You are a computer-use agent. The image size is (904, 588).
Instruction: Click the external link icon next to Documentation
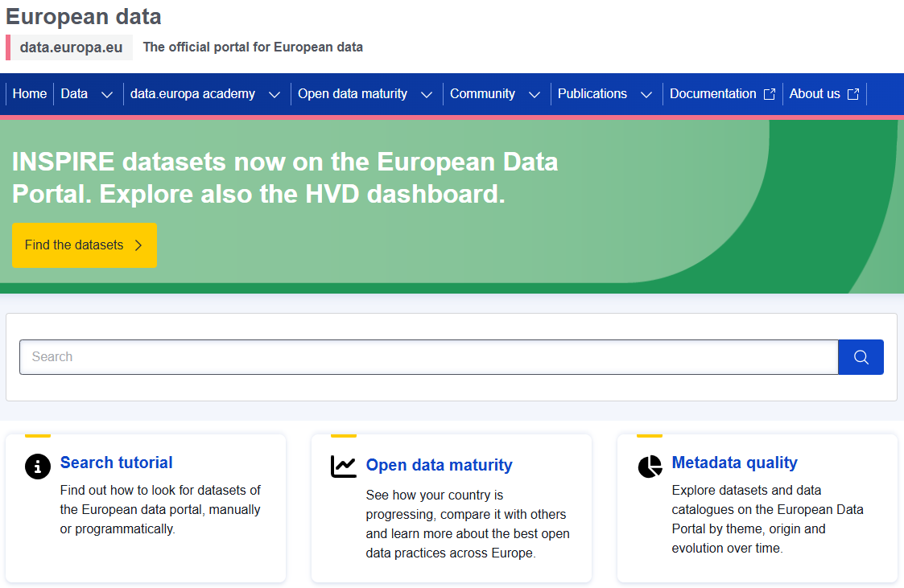click(x=769, y=94)
